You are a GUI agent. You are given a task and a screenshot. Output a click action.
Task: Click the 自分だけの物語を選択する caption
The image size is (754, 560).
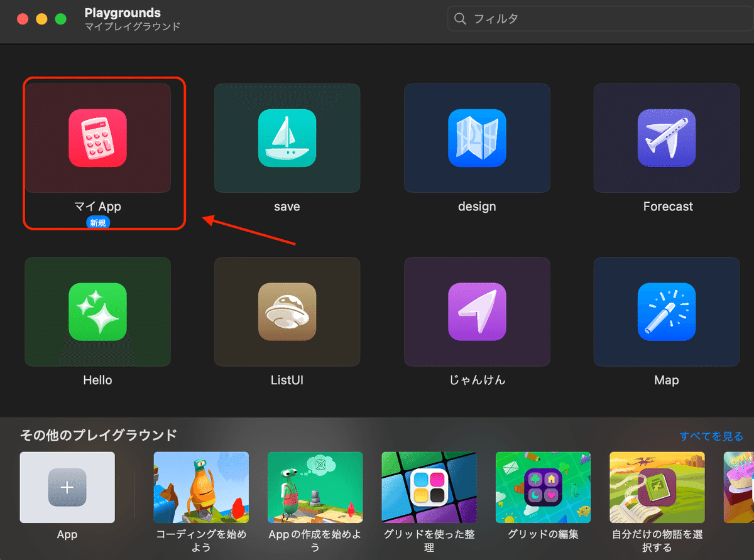click(x=657, y=541)
